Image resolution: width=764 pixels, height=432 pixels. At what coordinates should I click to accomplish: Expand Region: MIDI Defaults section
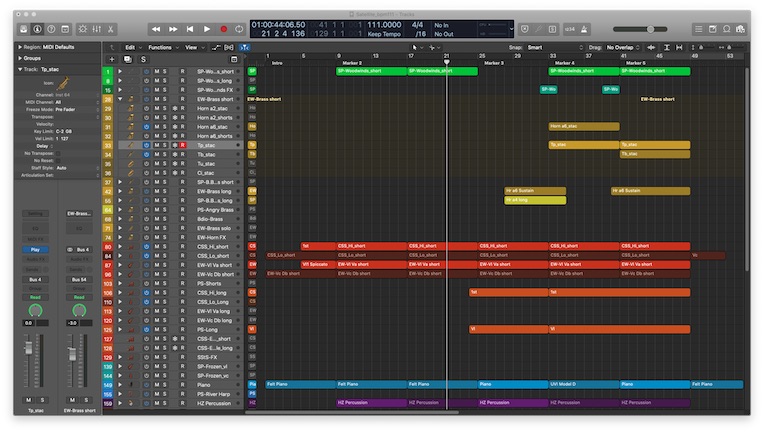[18, 47]
